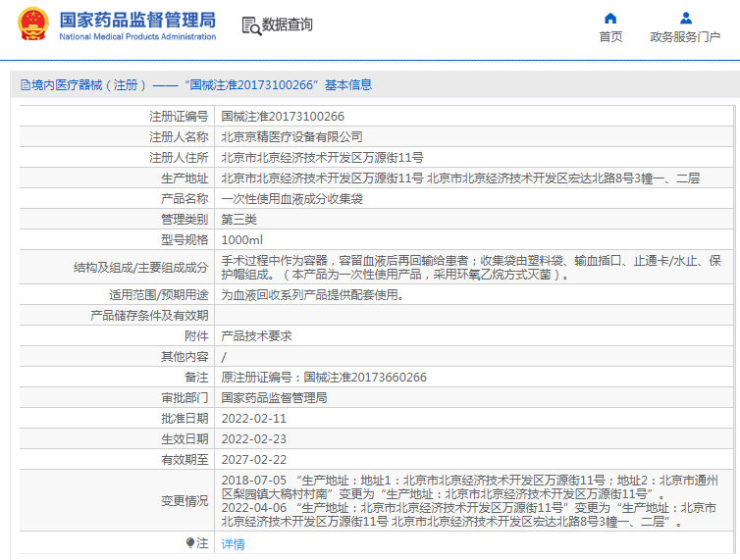The image size is (740, 560).
Task: Select 第三类 management category value
Action: coord(238,220)
